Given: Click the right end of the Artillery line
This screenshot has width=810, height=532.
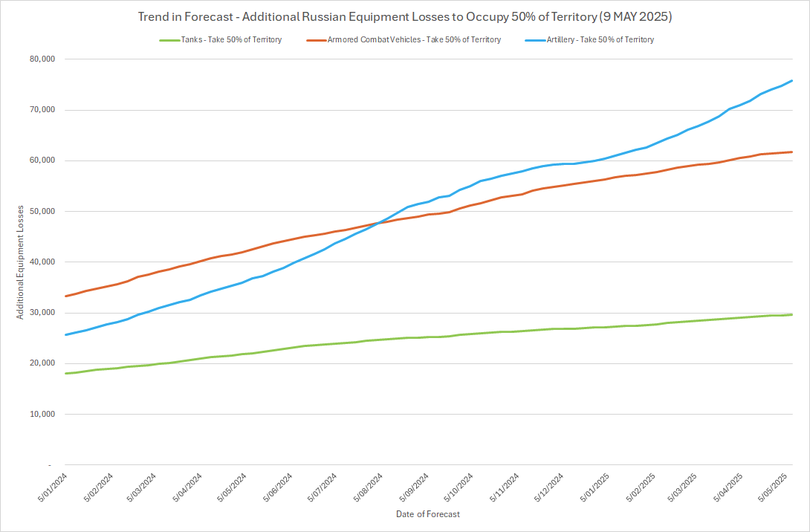Looking at the screenshot, I should [791, 80].
